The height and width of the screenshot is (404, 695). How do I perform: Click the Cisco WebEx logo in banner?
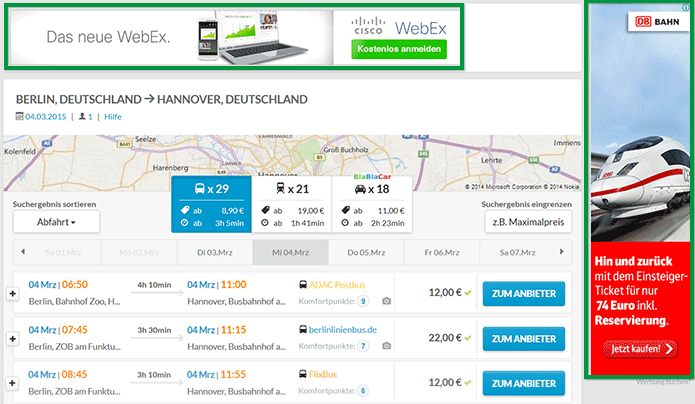click(x=398, y=27)
